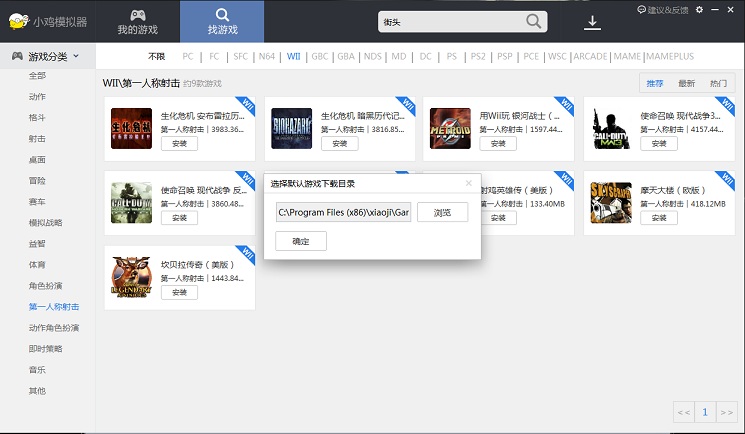Click the 小鸡模拟器 chick logo

15,21
